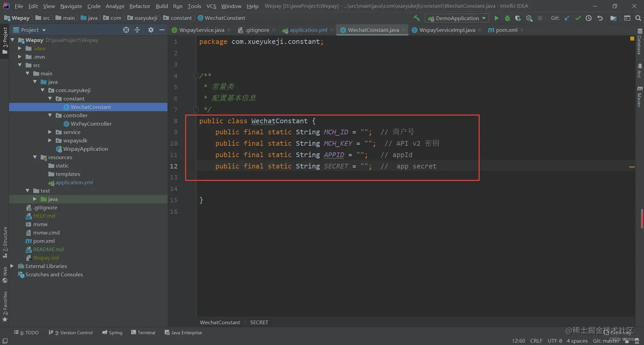
Task: Open Project Structure icon in toolbar
Action: click(x=613, y=18)
